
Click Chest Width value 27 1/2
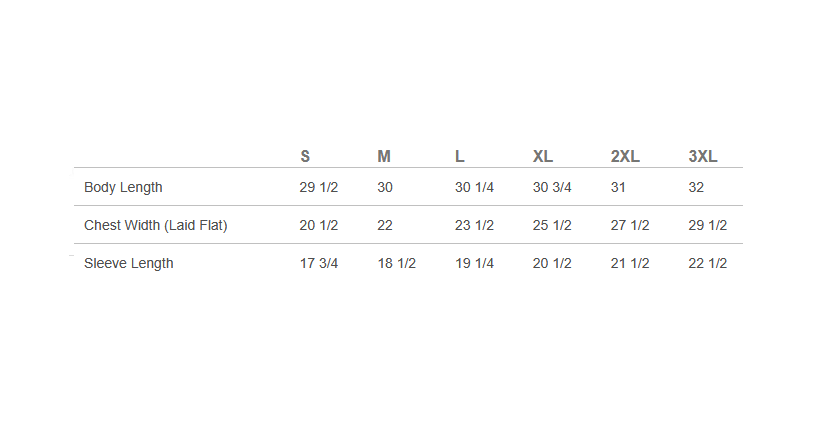point(630,225)
